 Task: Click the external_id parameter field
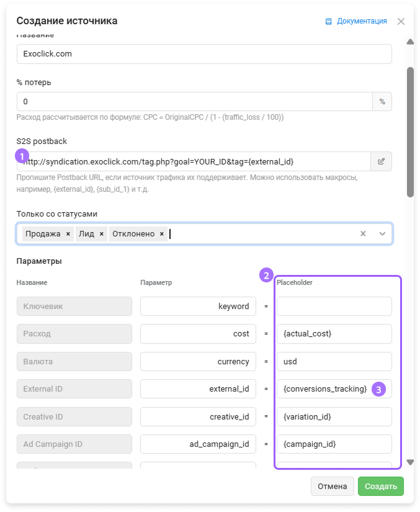coord(198,389)
